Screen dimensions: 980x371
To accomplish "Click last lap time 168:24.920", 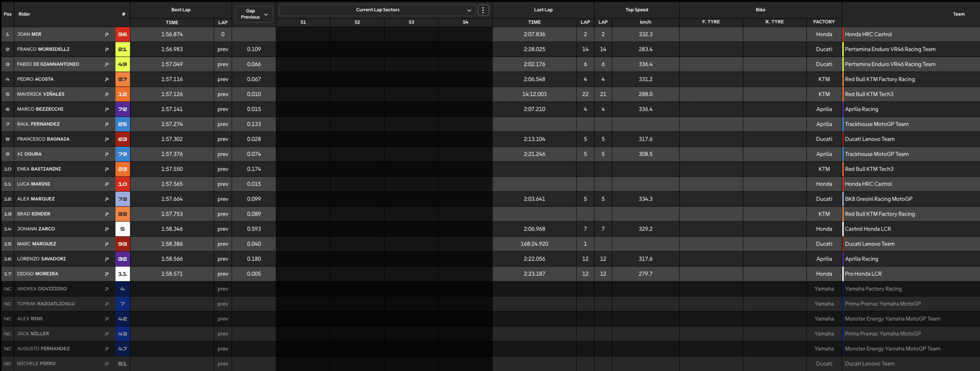I will [x=534, y=244].
